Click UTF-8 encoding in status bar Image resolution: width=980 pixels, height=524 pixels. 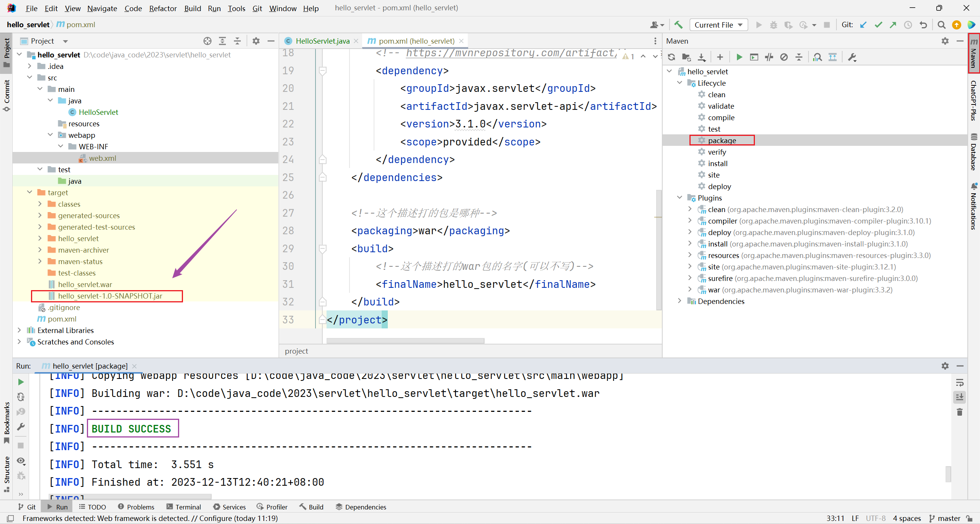[x=876, y=518]
